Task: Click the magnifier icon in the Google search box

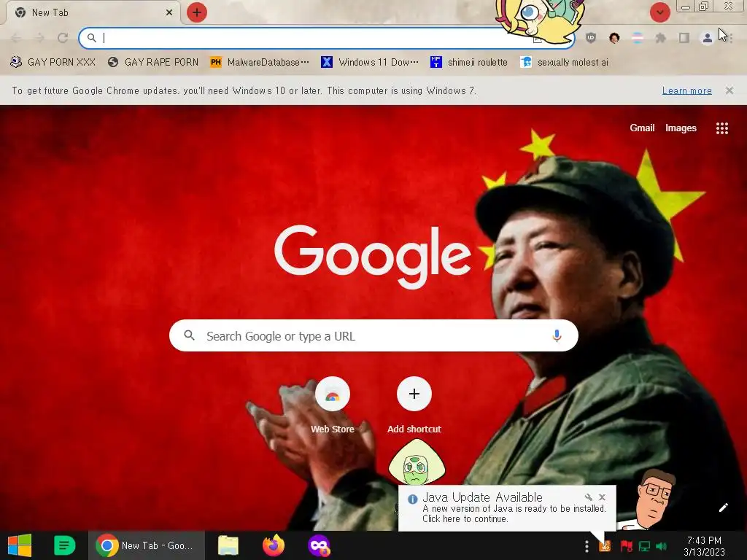Action: coord(189,335)
